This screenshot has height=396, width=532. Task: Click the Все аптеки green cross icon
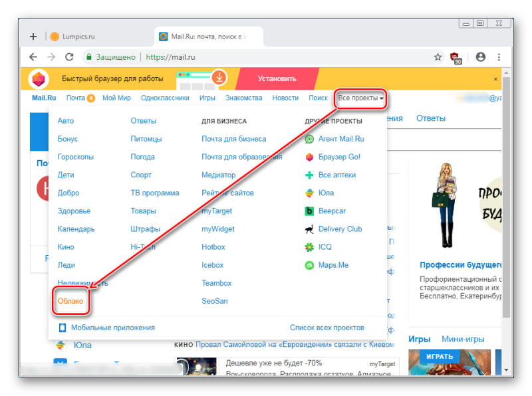tap(309, 175)
